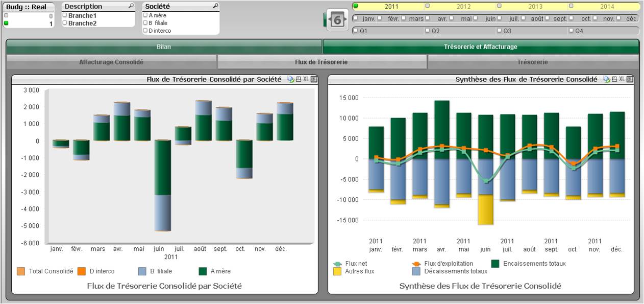Click fast change icon on Synthèse chart
Viewport: 644px width, 304px height.
pos(606,79)
